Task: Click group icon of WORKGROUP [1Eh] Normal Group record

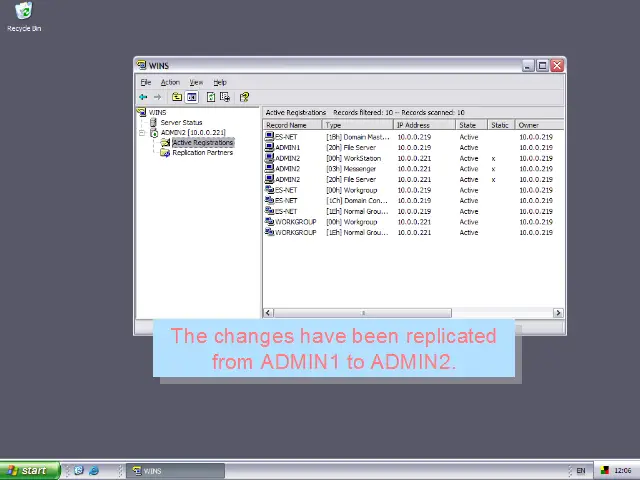Action: [x=269, y=232]
